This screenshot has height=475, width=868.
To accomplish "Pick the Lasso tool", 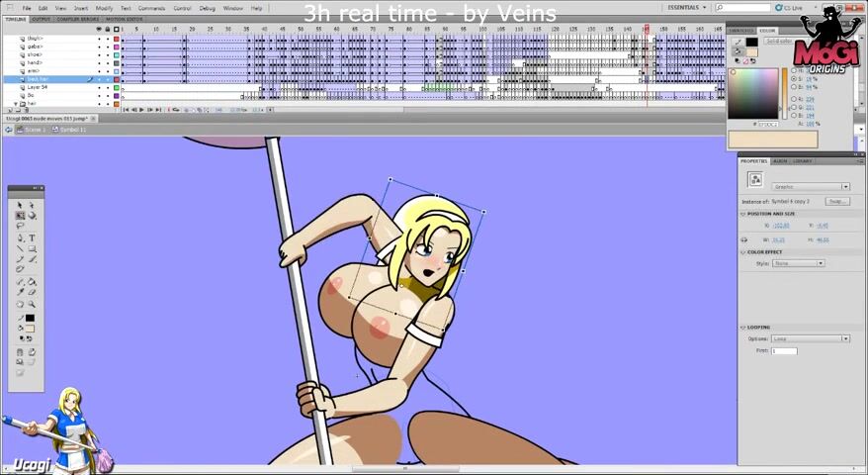I will click(20, 227).
